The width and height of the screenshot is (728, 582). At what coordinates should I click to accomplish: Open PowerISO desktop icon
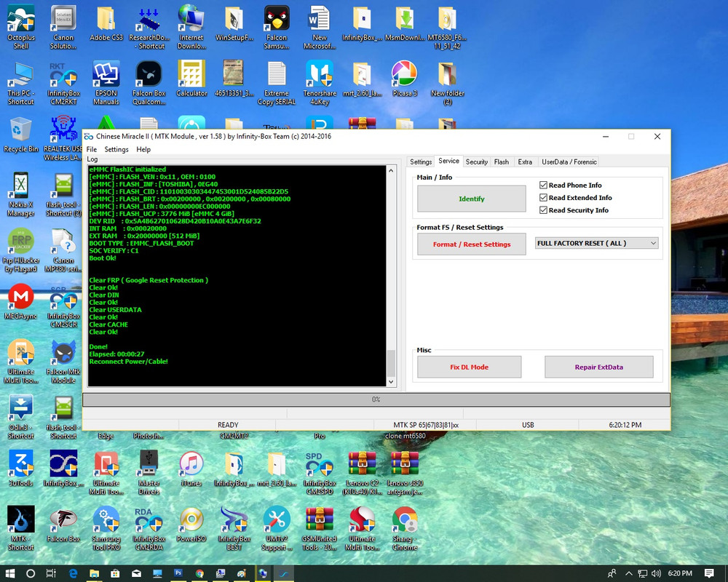pos(191,525)
